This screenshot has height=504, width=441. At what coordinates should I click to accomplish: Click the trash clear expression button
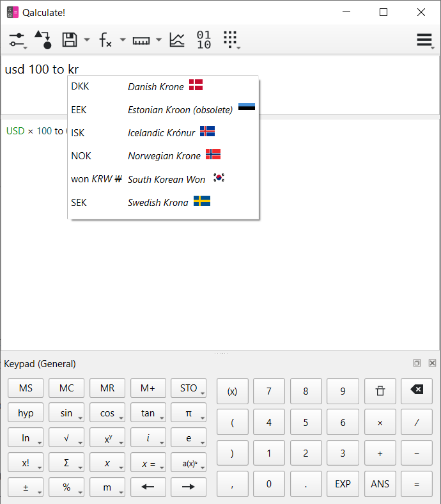coord(380,391)
